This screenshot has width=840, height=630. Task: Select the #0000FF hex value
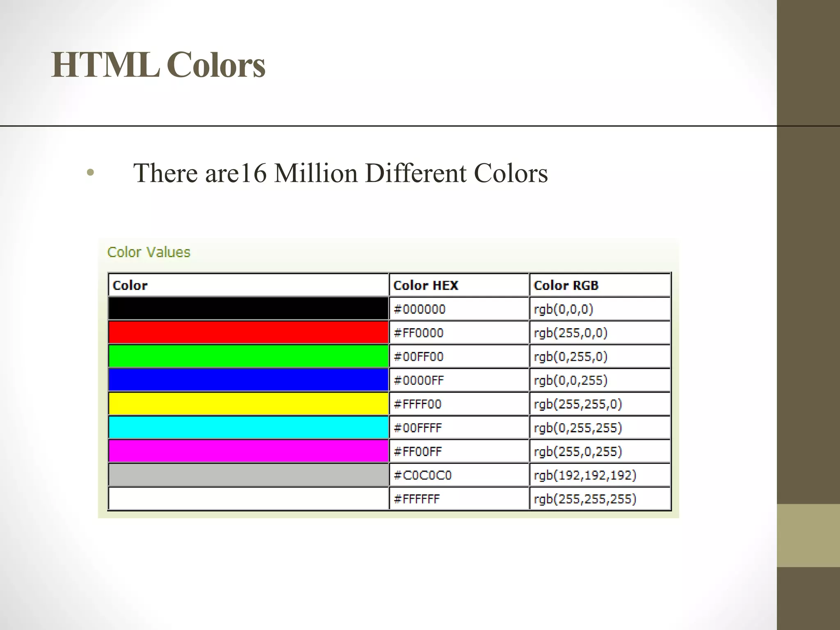[x=419, y=381]
